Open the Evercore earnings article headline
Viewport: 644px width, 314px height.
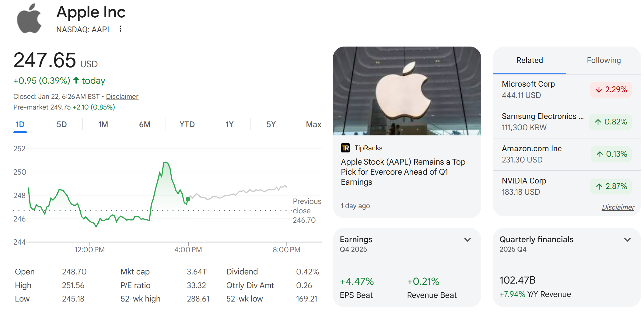click(x=403, y=172)
